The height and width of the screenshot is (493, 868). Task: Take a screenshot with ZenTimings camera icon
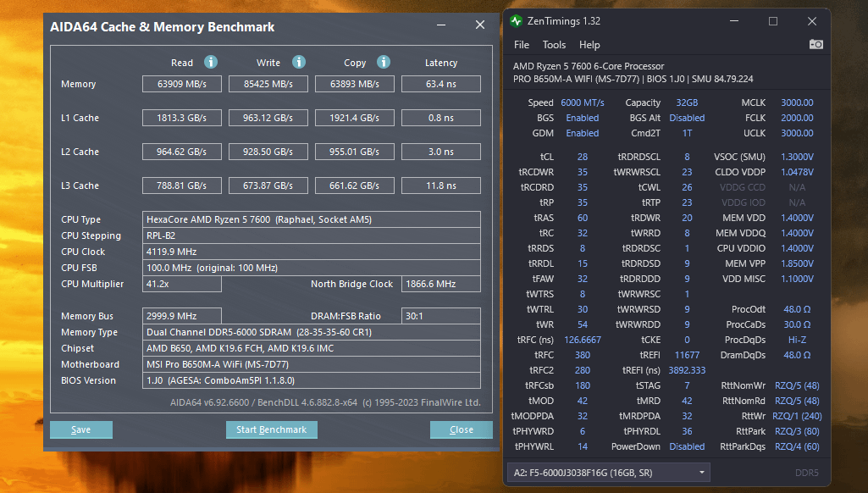click(816, 44)
